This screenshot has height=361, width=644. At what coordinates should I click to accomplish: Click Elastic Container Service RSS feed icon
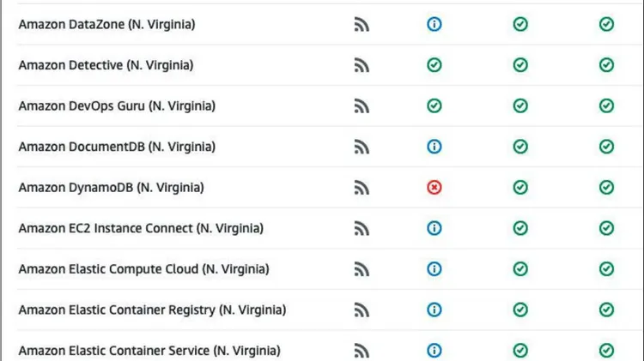click(361, 351)
